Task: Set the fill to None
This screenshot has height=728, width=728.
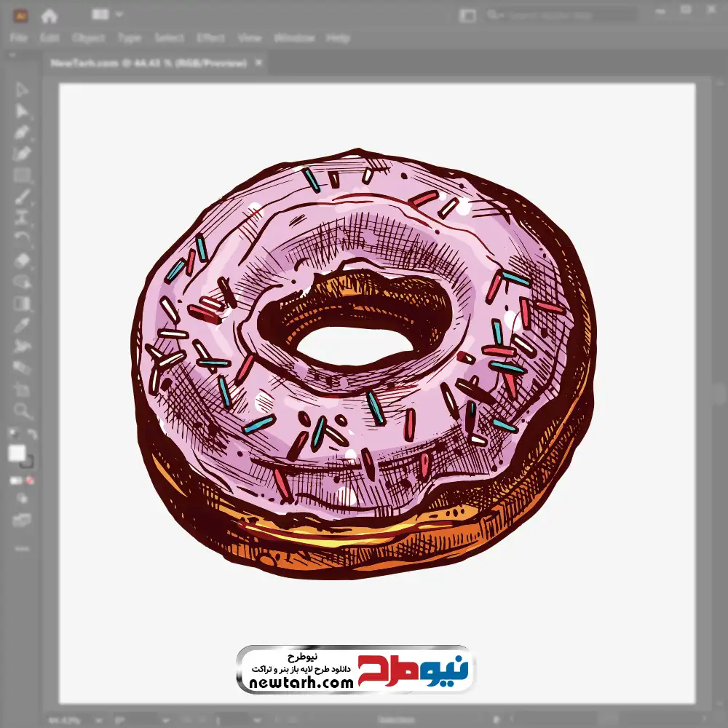Action: point(31,480)
